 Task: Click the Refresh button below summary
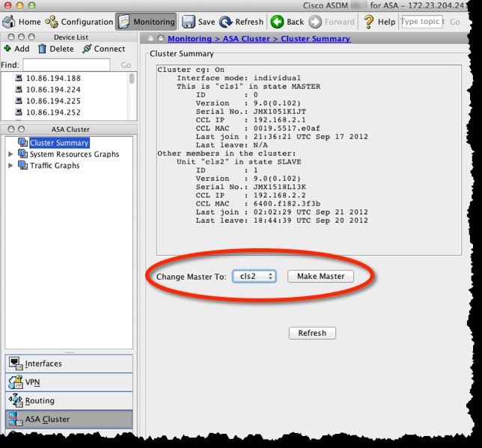point(312,333)
